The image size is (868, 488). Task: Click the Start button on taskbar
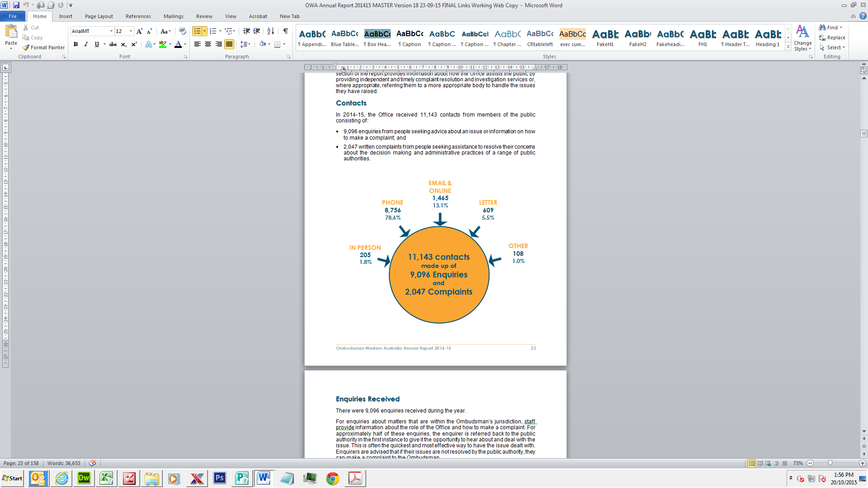(x=13, y=479)
